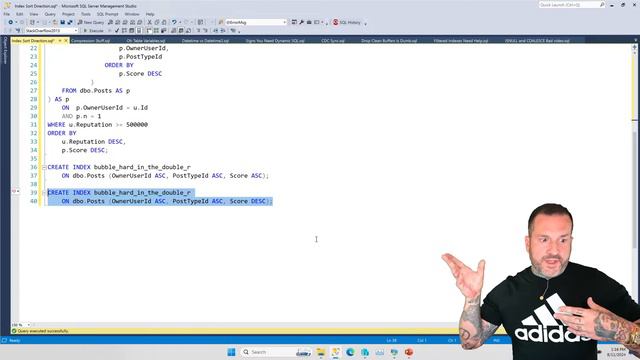
Task: Click the Paste icon in toolbar
Action: coord(164,22)
